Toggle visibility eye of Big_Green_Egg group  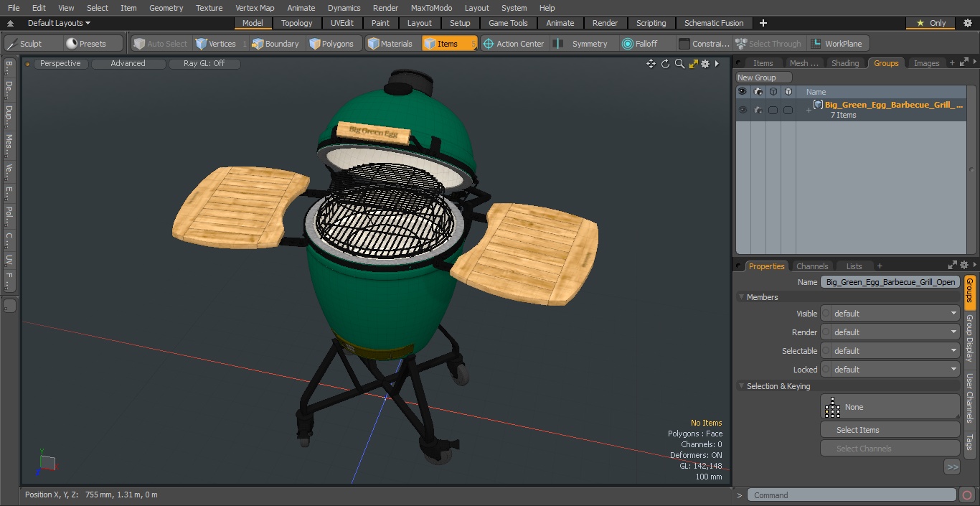(x=743, y=110)
